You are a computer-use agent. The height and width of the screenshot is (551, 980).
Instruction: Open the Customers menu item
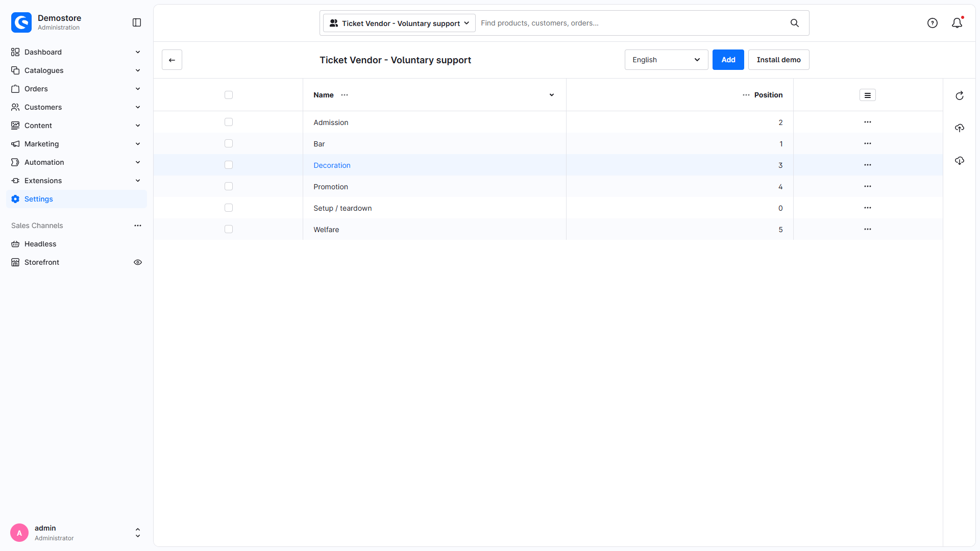[x=77, y=107]
